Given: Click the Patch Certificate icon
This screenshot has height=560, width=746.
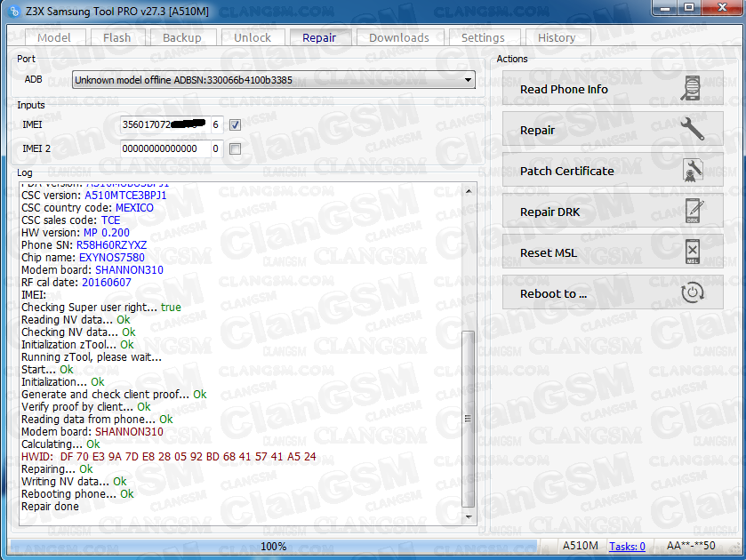Looking at the screenshot, I should click(x=693, y=171).
